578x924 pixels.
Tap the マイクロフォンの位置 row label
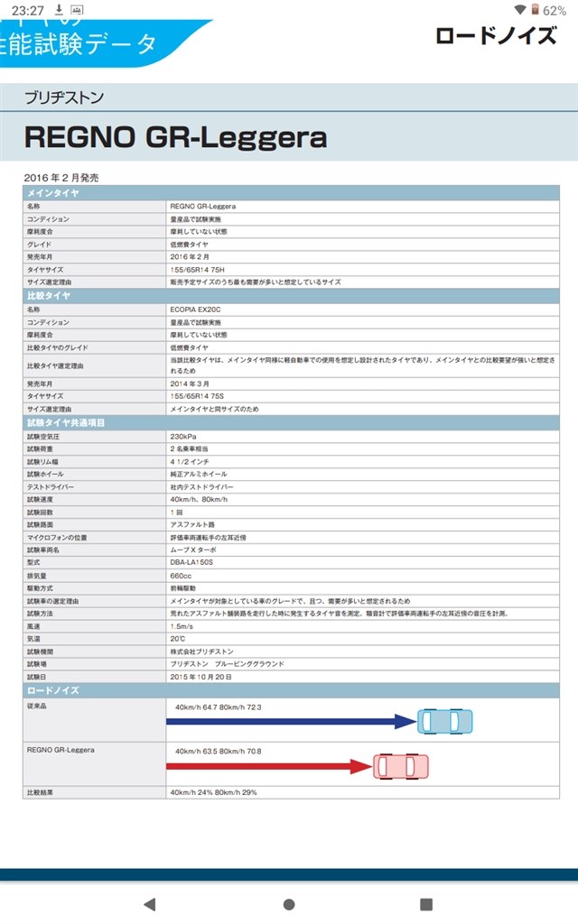tap(57, 538)
